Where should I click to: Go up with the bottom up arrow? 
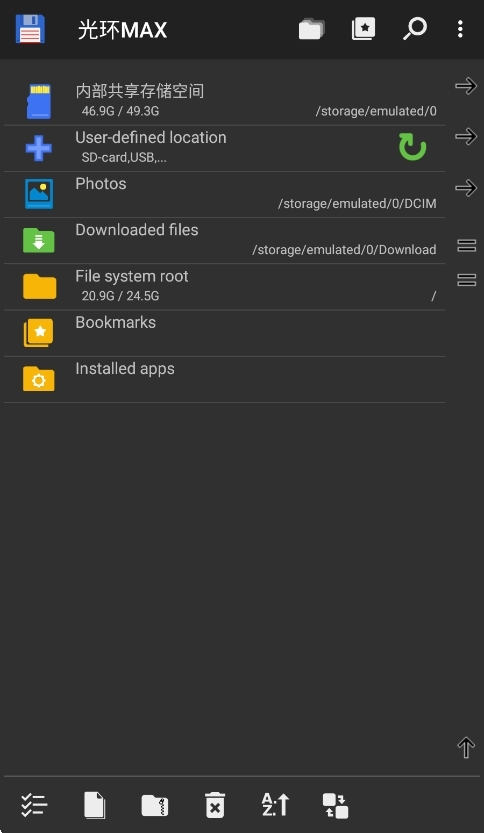(x=466, y=747)
